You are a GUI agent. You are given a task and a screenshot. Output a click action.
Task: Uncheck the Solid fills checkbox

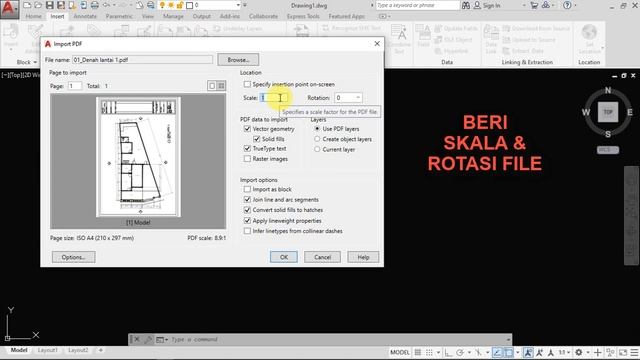pyautogui.click(x=256, y=139)
